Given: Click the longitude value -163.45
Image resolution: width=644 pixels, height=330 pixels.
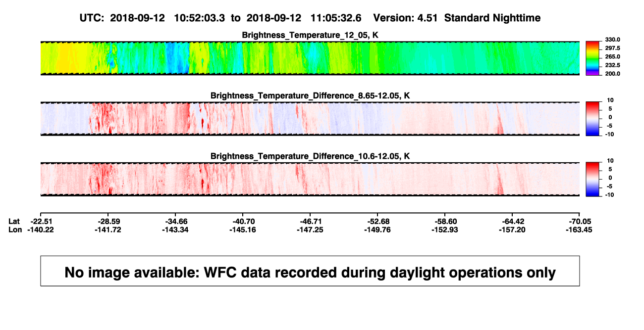Looking at the screenshot, I should tap(581, 230).
